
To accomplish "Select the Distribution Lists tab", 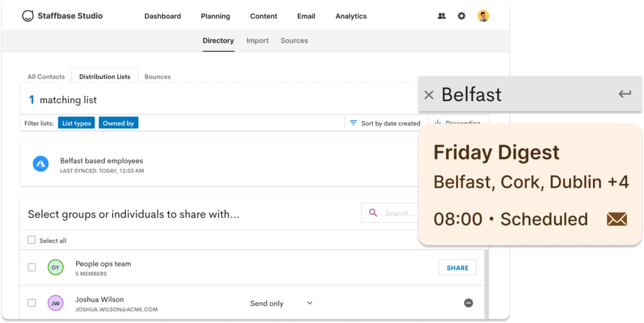I will point(105,76).
